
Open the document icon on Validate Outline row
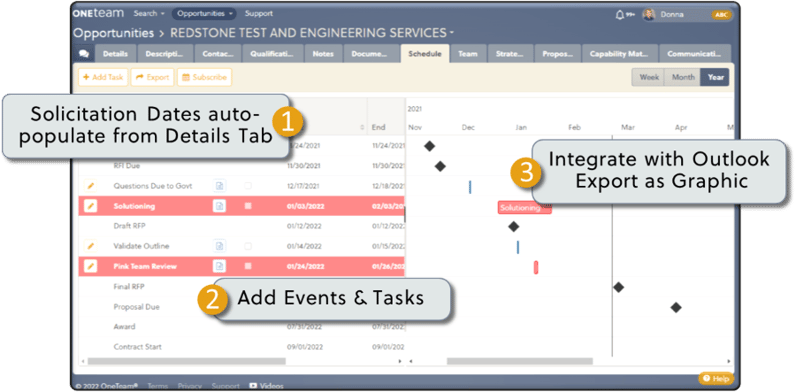tap(219, 246)
